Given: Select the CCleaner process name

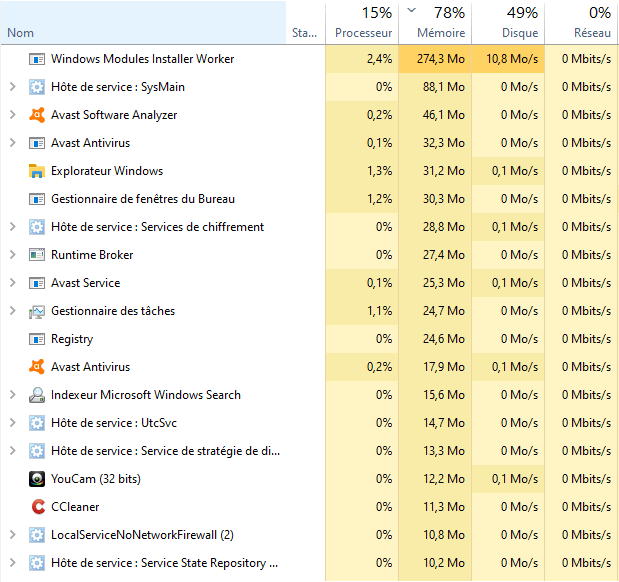Looking at the screenshot, I should [75, 507].
